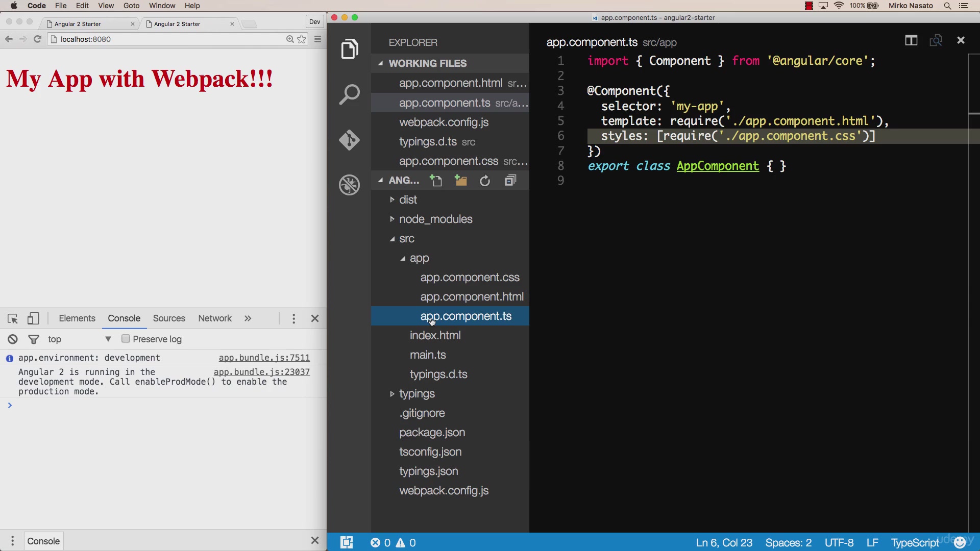Expand the dist folder in file tree
The width and height of the screenshot is (980, 551).
click(393, 199)
